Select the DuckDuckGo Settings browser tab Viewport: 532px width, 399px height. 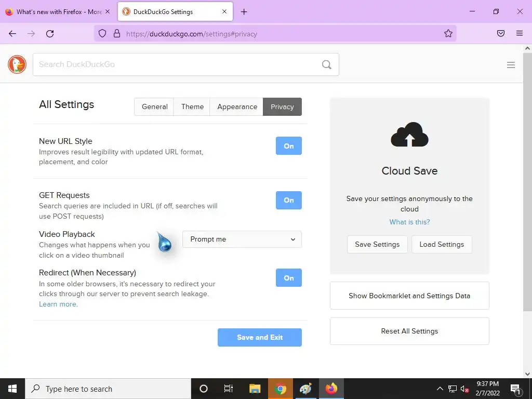pyautogui.click(x=176, y=12)
